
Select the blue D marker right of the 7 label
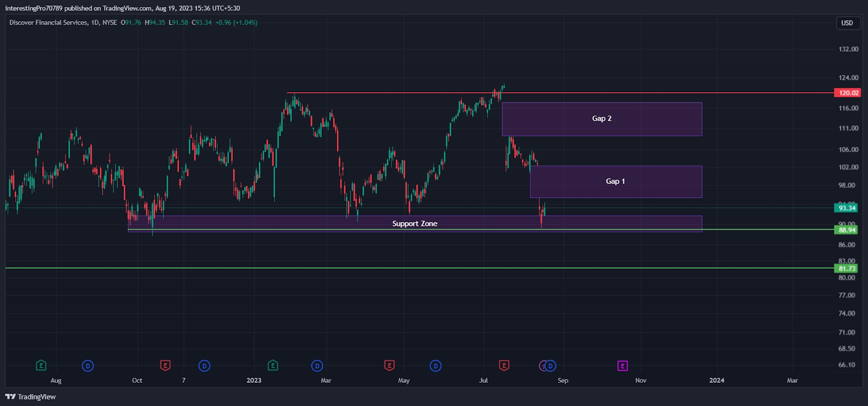coord(205,366)
